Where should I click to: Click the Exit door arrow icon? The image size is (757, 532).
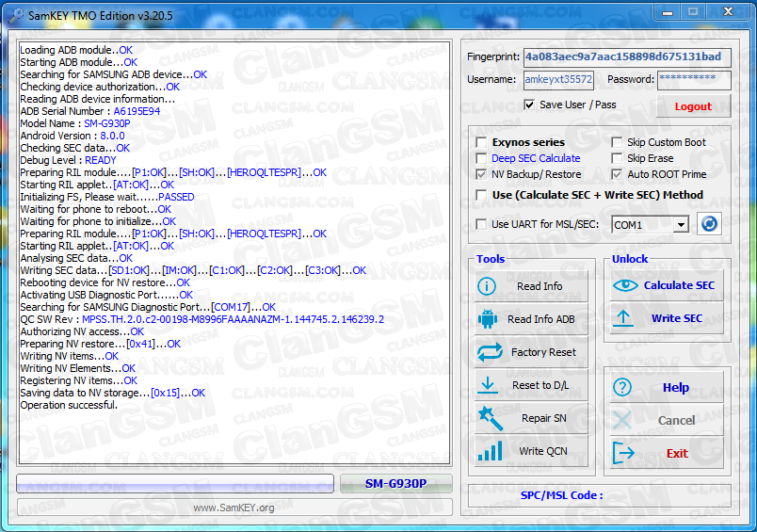coord(622,453)
